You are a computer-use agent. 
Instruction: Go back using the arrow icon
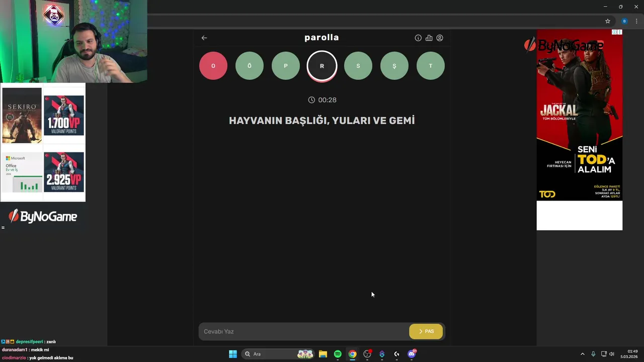[204, 38]
